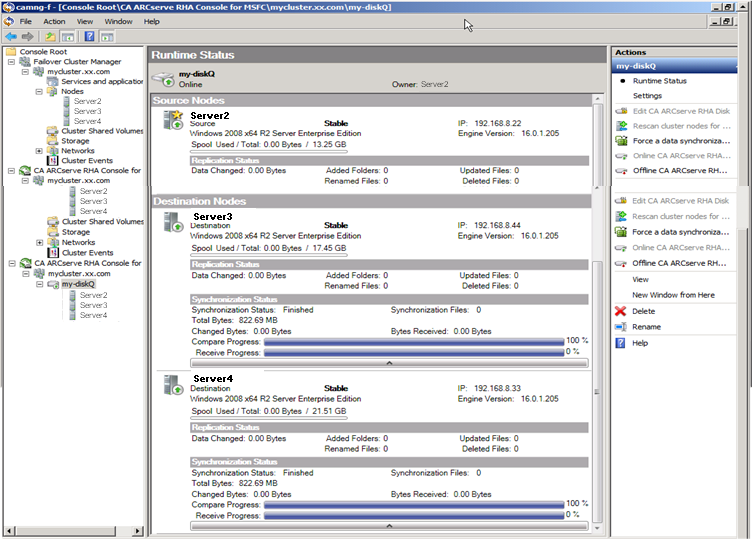752x539 pixels.
Task: Collapse the Failover Cluster Manager tree node
Action: point(11,61)
